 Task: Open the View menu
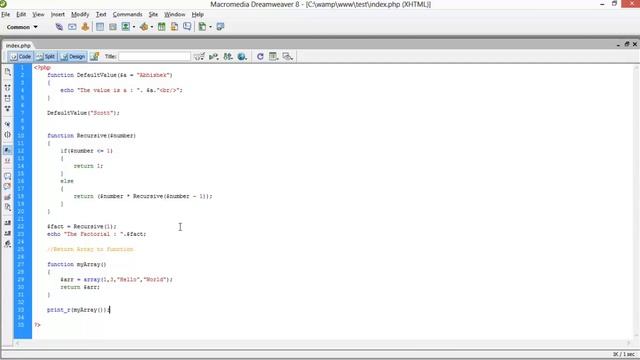pyautogui.click(x=38, y=14)
